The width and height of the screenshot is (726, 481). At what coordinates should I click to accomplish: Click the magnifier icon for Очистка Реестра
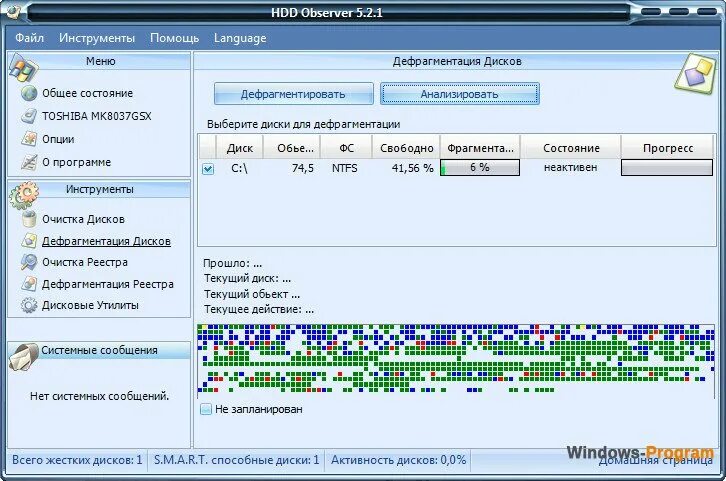pyautogui.click(x=29, y=262)
